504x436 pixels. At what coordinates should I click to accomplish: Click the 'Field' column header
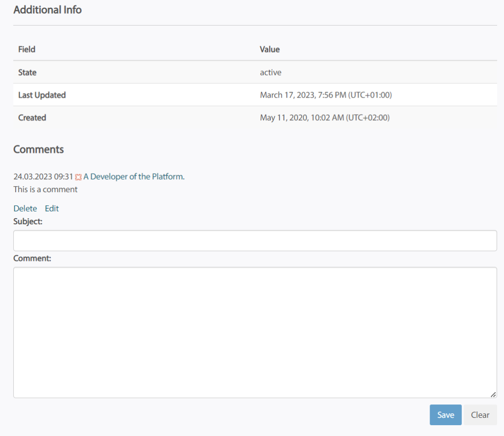(27, 49)
